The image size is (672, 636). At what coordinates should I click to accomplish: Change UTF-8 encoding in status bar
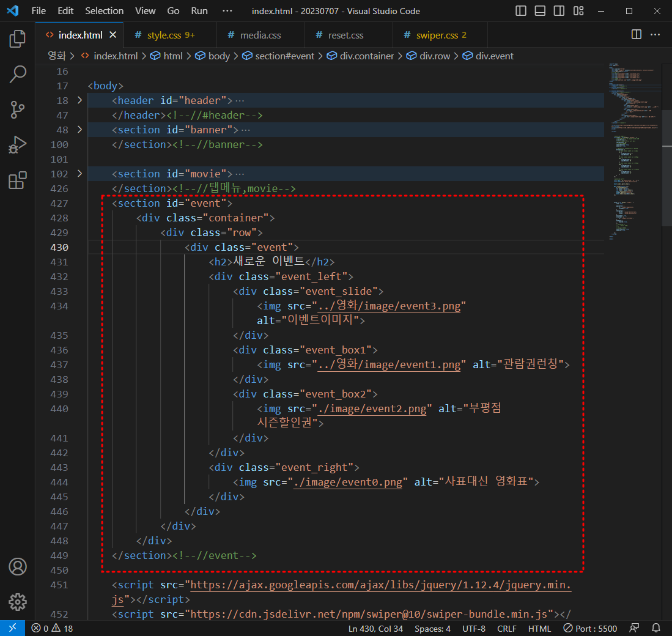[x=473, y=628]
